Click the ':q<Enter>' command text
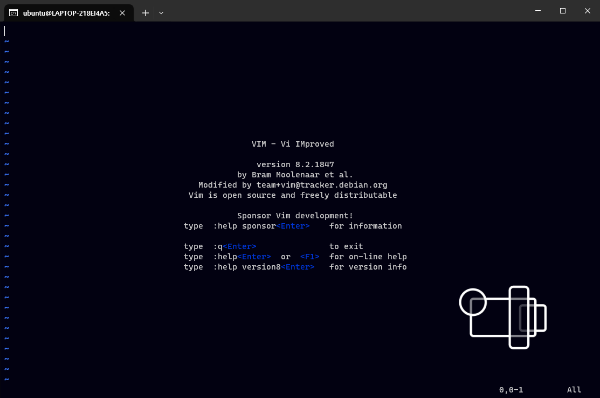 pos(235,246)
